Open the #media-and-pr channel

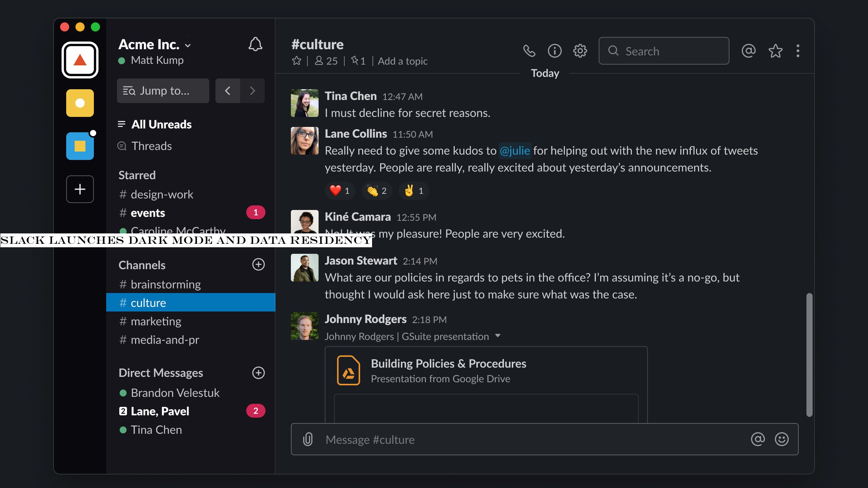click(x=191, y=340)
